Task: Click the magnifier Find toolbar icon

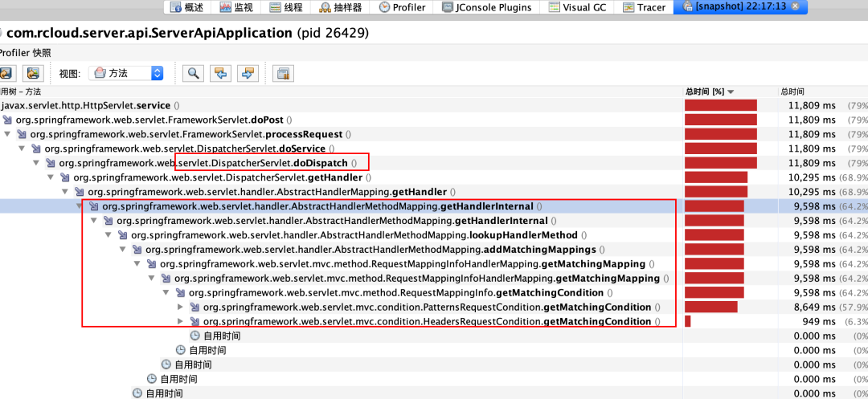Action: (193, 73)
